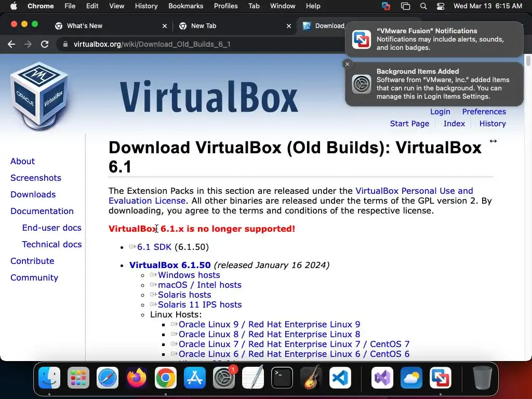Image resolution: width=532 pixels, height=399 pixels.
Task: Open the Index link
Action: tap(454, 124)
